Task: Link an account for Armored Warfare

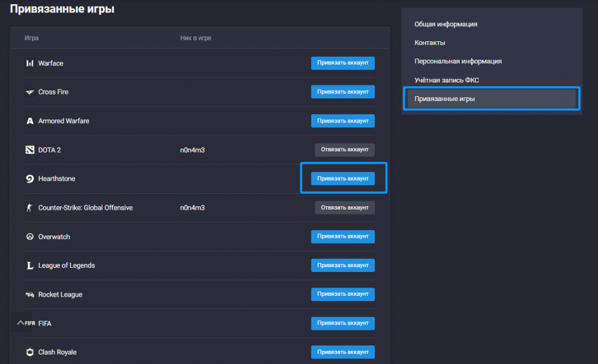Action: [343, 121]
